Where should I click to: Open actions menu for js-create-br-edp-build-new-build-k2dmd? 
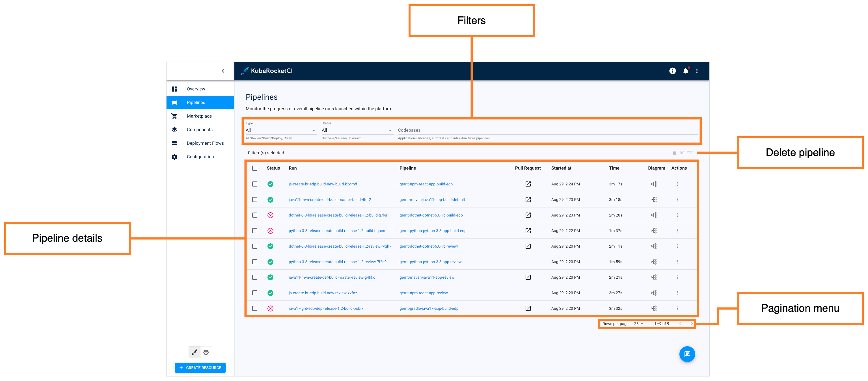tap(678, 184)
